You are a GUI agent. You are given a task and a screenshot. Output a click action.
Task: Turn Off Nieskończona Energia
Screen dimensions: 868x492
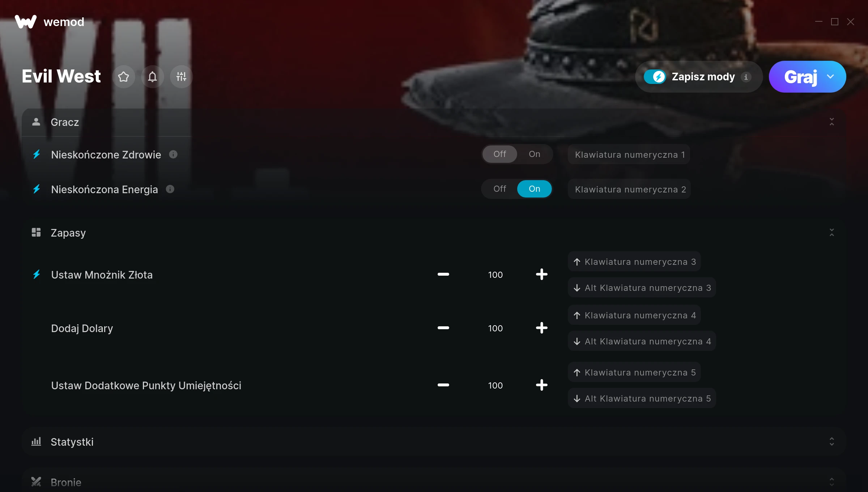coord(499,189)
